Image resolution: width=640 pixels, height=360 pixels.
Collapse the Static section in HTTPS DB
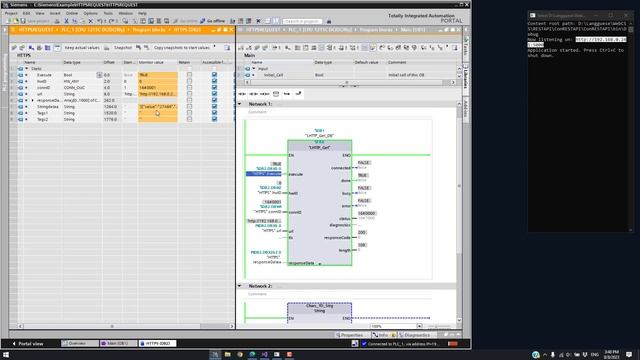[27, 69]
